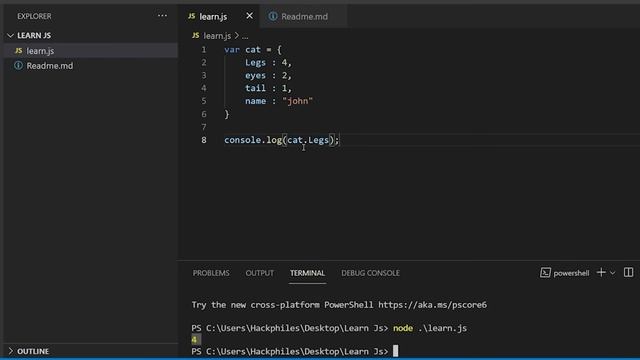Select learn.js in the Explorer tree
640x360 pixels.
[91, 51]
